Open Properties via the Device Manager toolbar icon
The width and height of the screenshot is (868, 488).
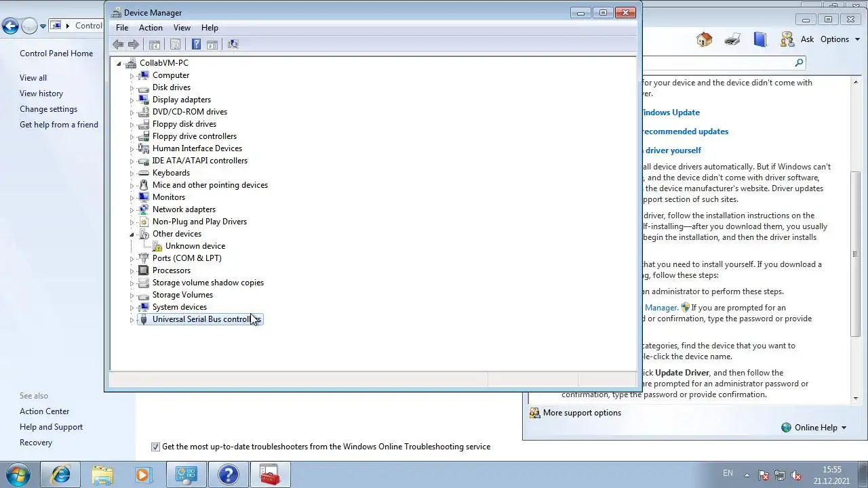175,44
